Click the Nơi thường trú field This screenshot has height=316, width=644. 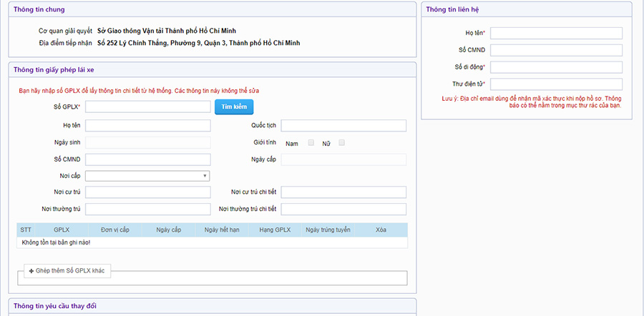(147, 209)
